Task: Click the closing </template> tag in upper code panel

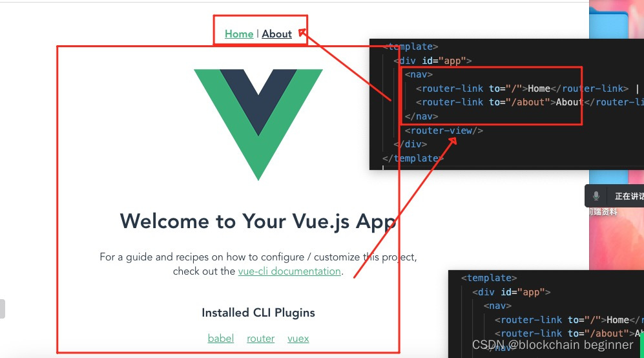Action: [x=413, y=158]
